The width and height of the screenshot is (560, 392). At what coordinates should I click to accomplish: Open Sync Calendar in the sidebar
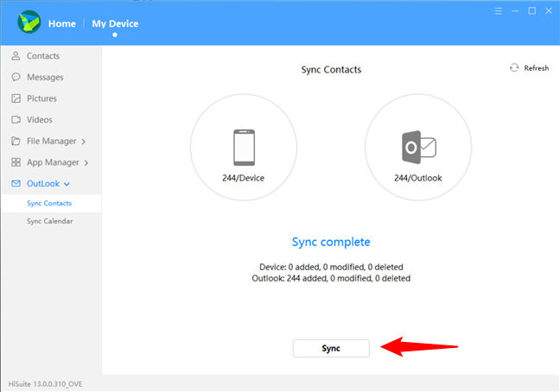tap(49, 221)
